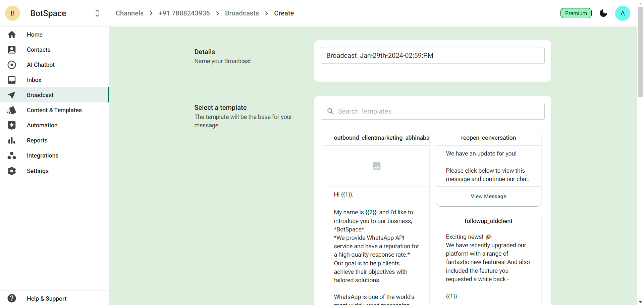Click scrollbar down arrow

(x=640, y=302)
